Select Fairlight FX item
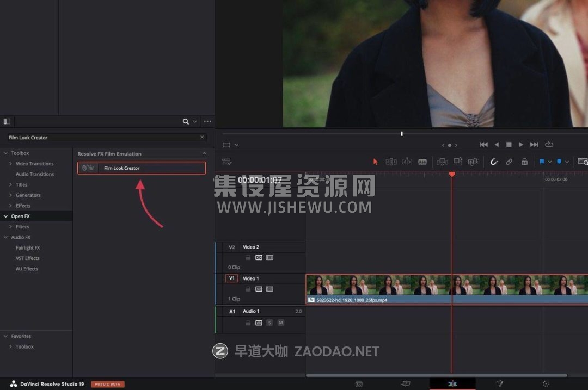 28,247
